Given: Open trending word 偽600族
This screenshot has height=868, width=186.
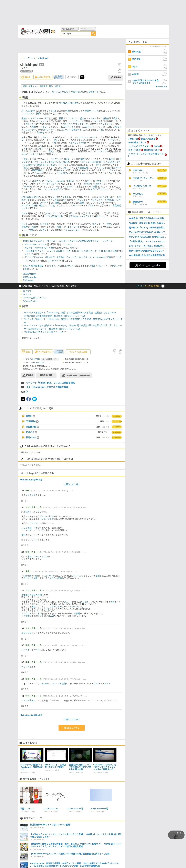Looking at the screenshot, I should (x=136, y=52).
